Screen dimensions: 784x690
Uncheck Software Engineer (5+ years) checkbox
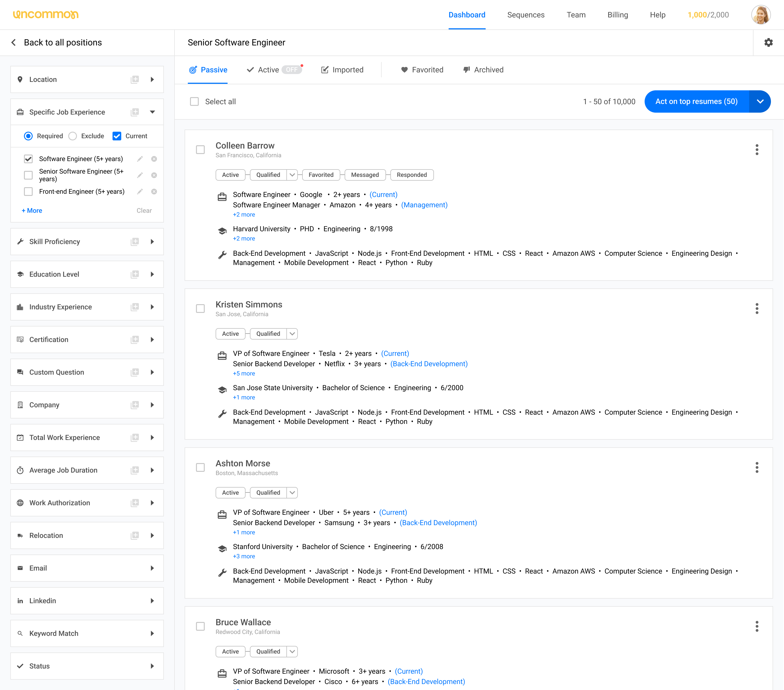tap(28, 159)
